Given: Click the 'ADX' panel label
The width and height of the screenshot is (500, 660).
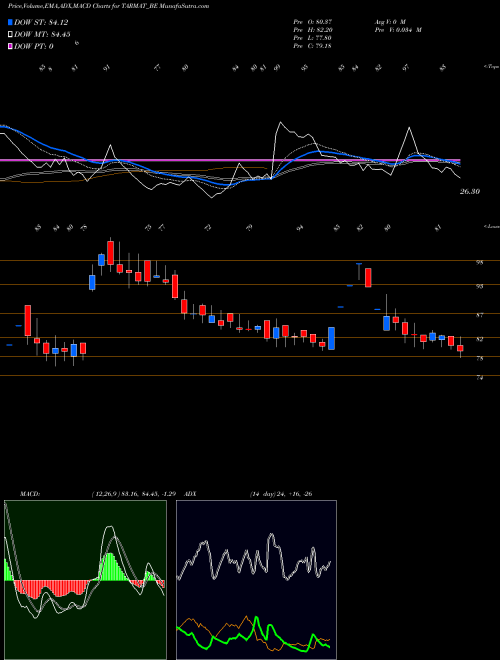Looking at the screenshot, I should pyautogui.click(x=190, y=494).
